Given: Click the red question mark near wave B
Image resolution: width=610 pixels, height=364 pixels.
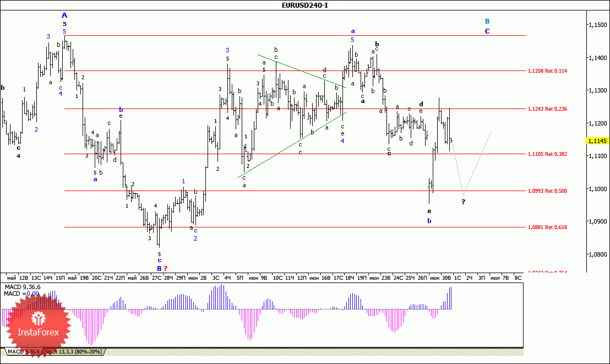Looking at the screenshot, I should 165,268.
